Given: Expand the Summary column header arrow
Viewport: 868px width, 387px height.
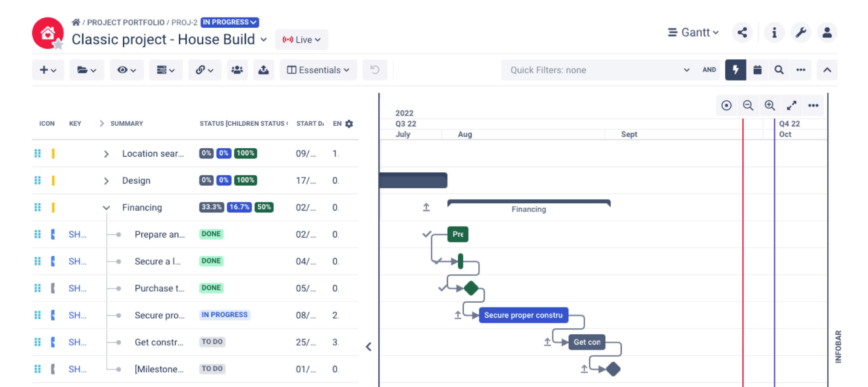Looking at the screenshot, I should 101,124.
